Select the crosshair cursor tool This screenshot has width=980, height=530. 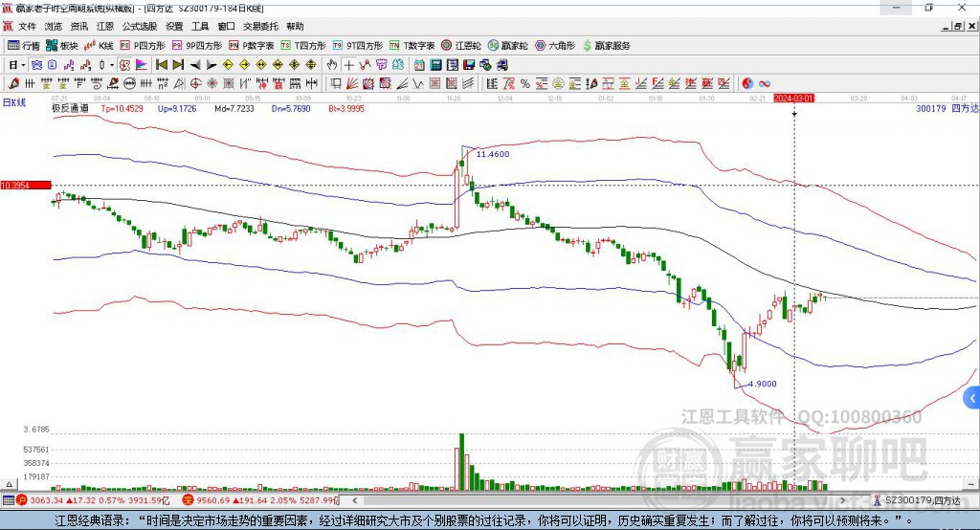pyautogui.click(x=348, y=65)
